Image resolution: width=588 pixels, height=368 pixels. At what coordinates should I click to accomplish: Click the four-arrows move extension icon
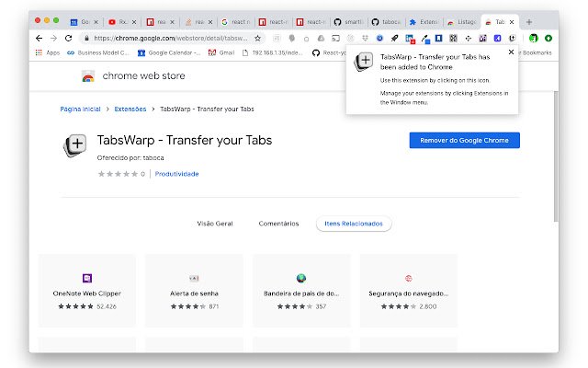point(468,38)
